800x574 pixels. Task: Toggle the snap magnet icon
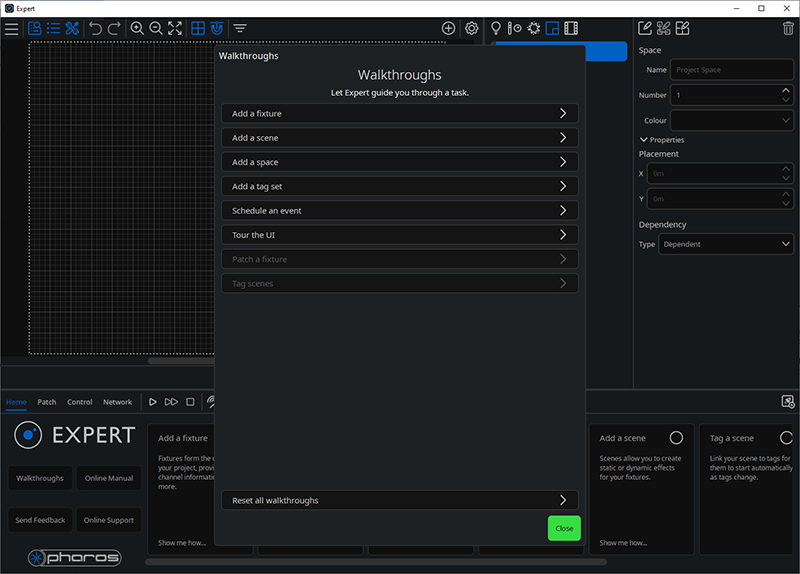[x=217, y=28]
